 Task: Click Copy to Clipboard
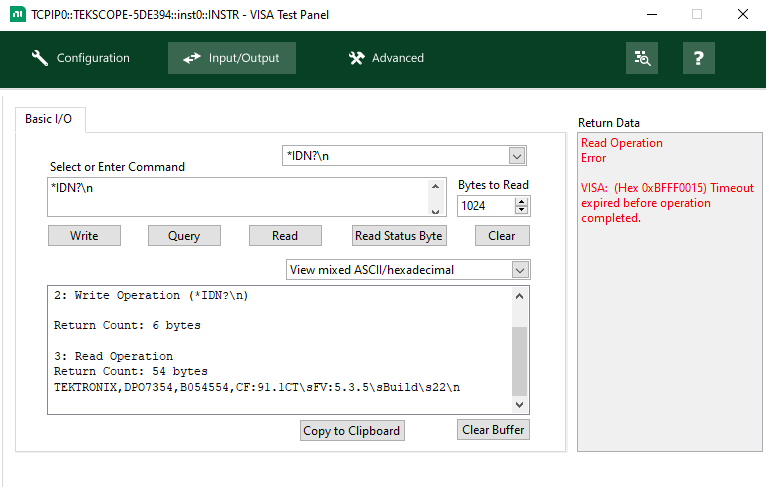(x=352, y=431)
